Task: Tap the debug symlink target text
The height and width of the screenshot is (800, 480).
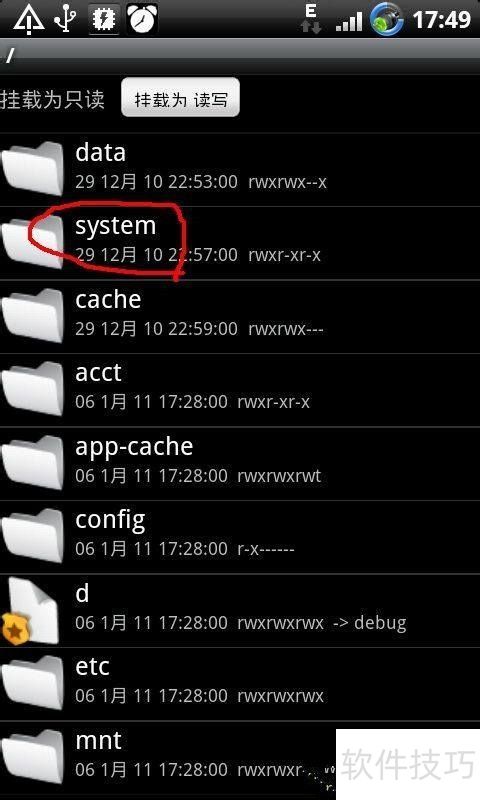Action: point(380,623)
